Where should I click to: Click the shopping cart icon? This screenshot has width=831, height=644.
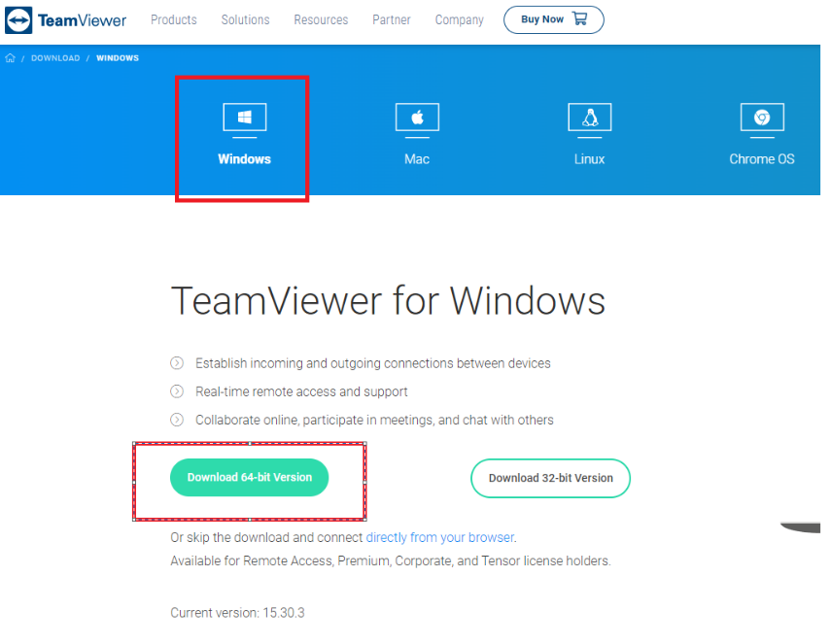tap(579, 19)
